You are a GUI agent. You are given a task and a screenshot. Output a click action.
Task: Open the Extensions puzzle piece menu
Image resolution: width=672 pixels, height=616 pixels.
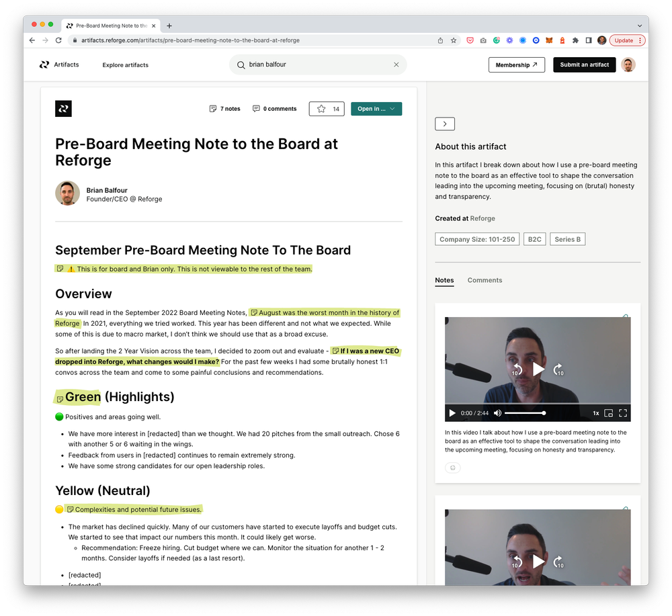pyautogui.click(x=576, y=40)
